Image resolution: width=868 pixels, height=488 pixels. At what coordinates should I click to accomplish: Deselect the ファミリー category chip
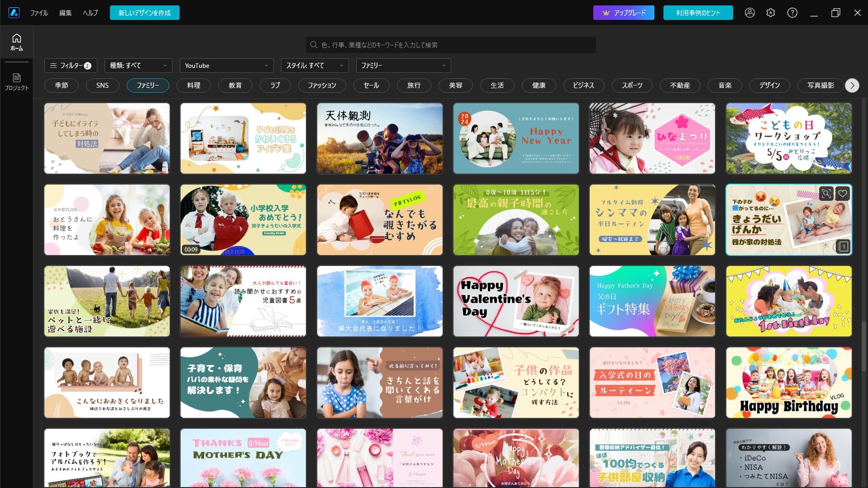148,85
